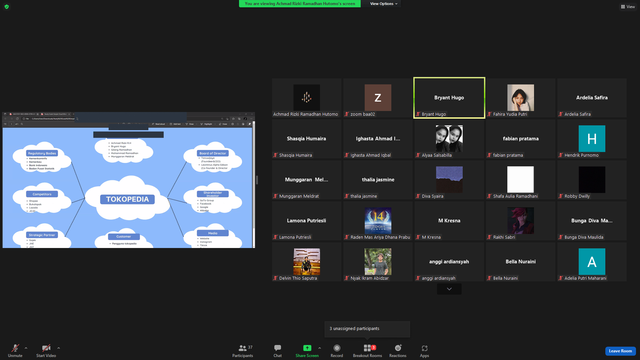This screenshot has width=640, height=360.
Task: Click "Competitors" heading in shared slide
Action: click(x=42, y=194)
